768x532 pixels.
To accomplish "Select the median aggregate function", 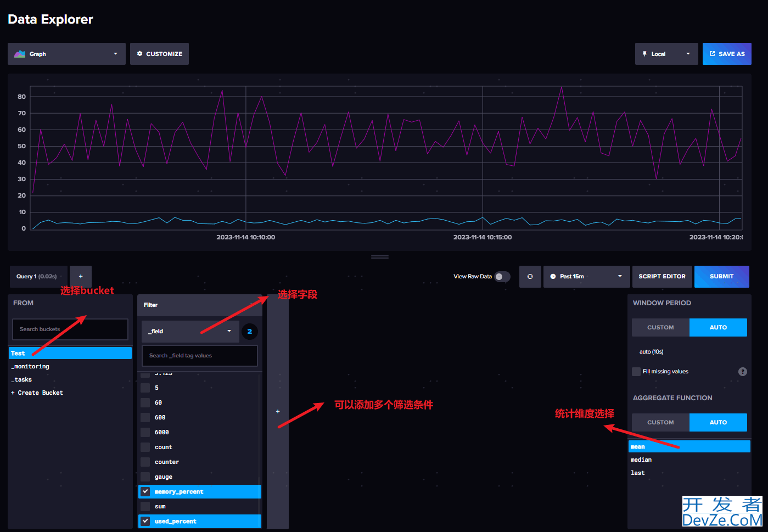I will pyautogui.click(x=689, y=460).
